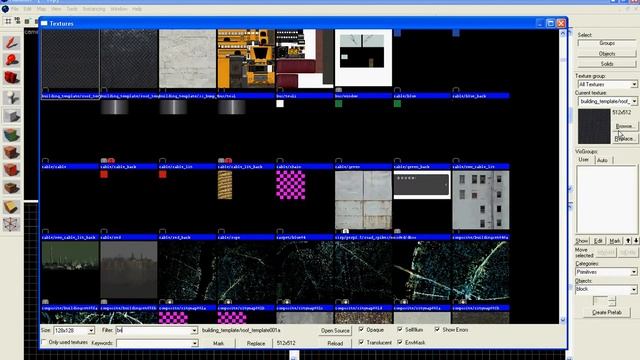This screenshot has width=640, height=360.
Task: Select composite/buildingset040a building facade texture
Action: (481, 200)
